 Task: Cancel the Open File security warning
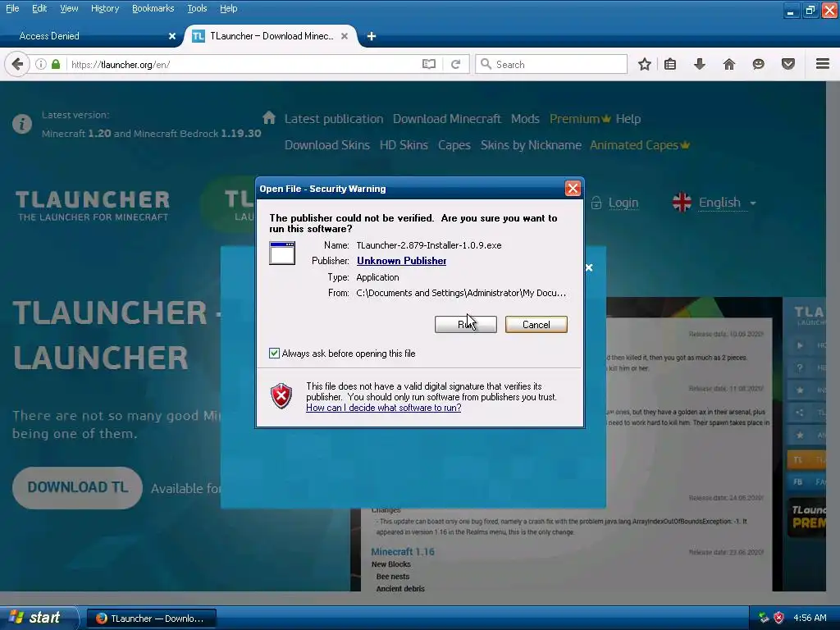pos(536,324)
